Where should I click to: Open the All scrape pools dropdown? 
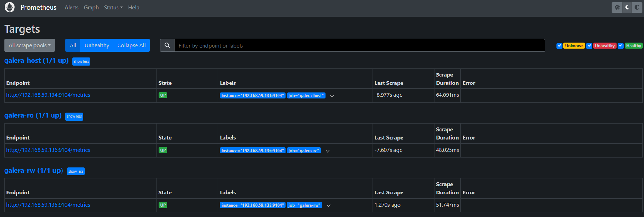(30, 45)
